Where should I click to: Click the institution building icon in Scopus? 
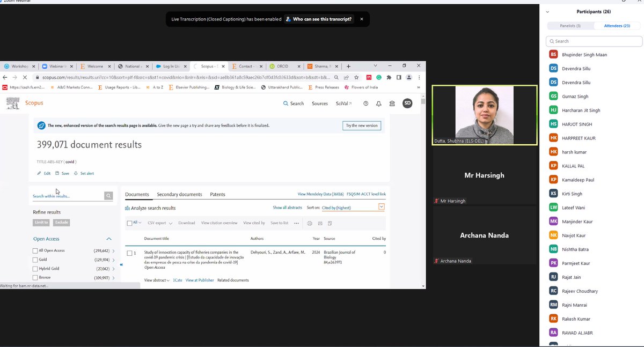point(392,104)
